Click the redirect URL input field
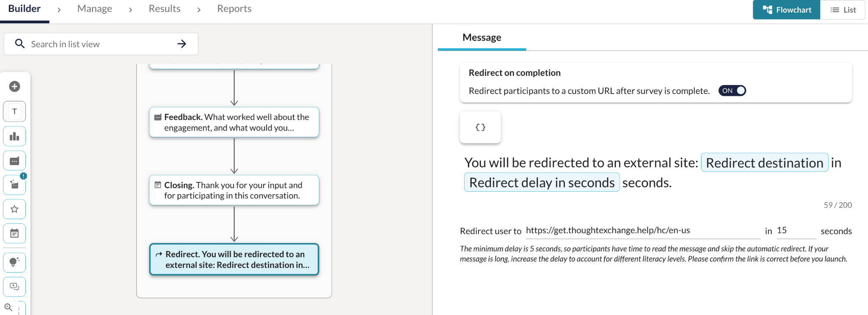This screenshot has height=315, width=868. (643, 230)
